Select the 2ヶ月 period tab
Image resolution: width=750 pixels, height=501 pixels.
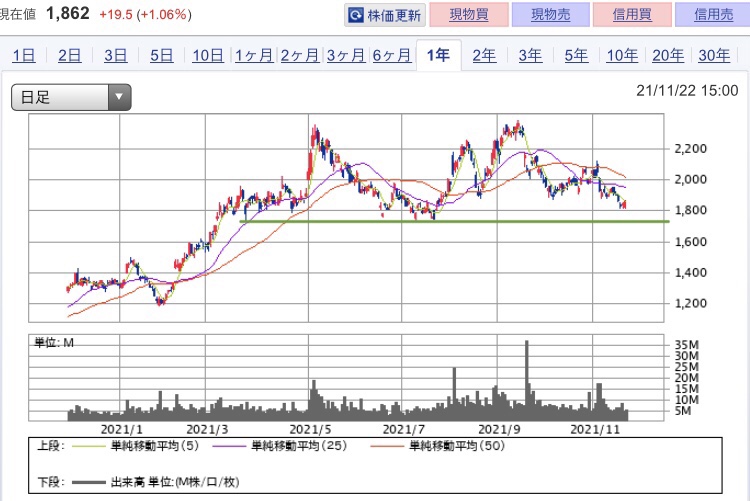299,56
